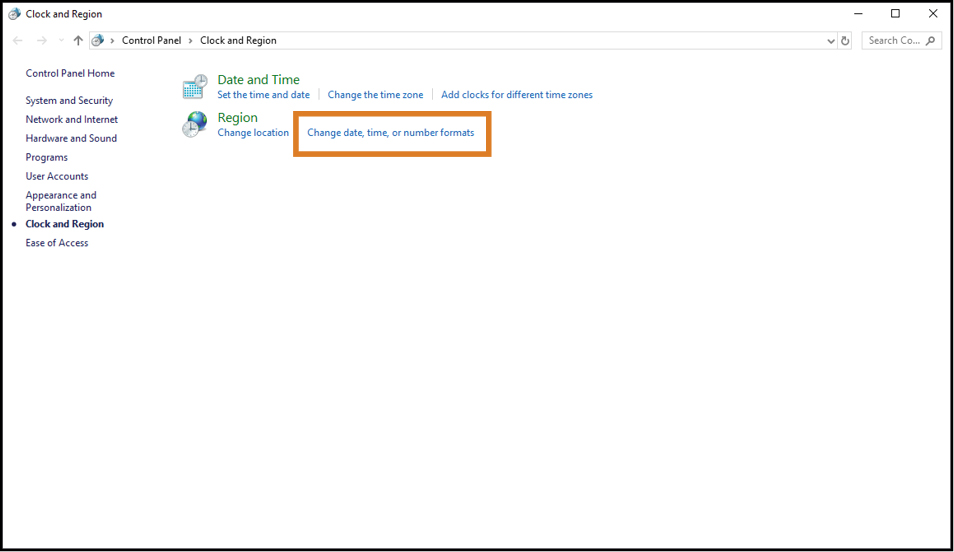Click the Control Panel icon in the address bar
This screenshot has height=552, width=954.
(98, 40)
